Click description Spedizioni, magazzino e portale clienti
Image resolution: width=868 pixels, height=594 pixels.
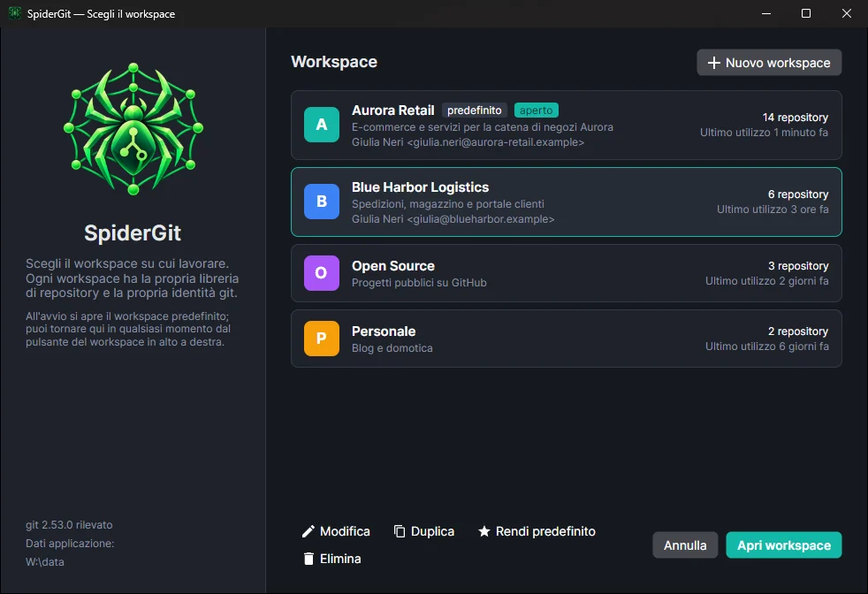[448, 203]
